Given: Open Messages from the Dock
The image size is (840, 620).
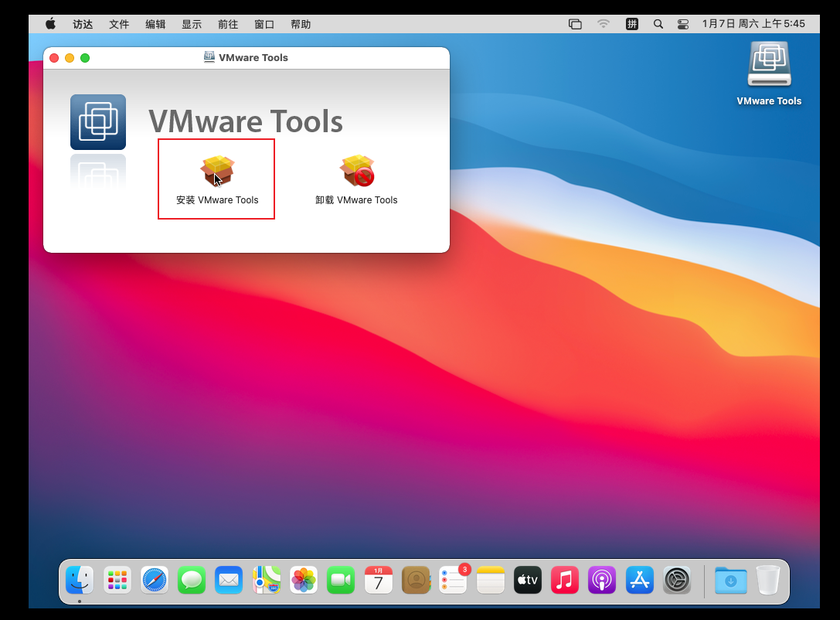Looking at the screenshot, I should 191,580.
